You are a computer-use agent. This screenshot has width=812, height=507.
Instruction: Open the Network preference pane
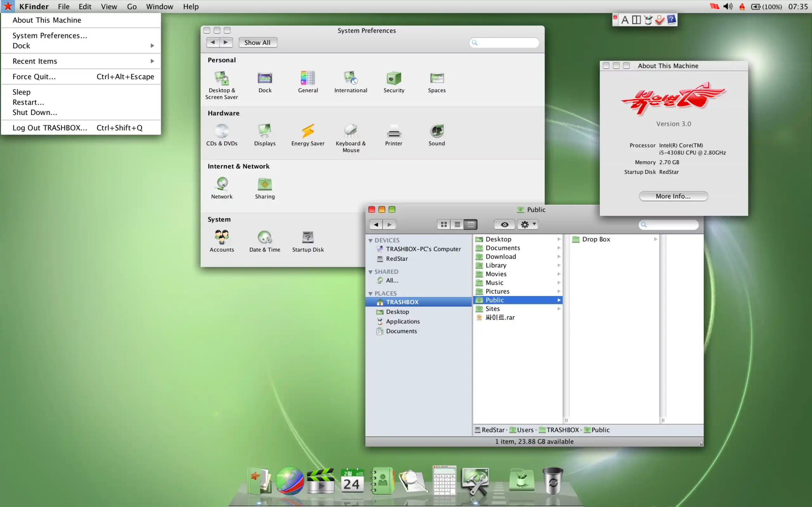click(221, 184)
